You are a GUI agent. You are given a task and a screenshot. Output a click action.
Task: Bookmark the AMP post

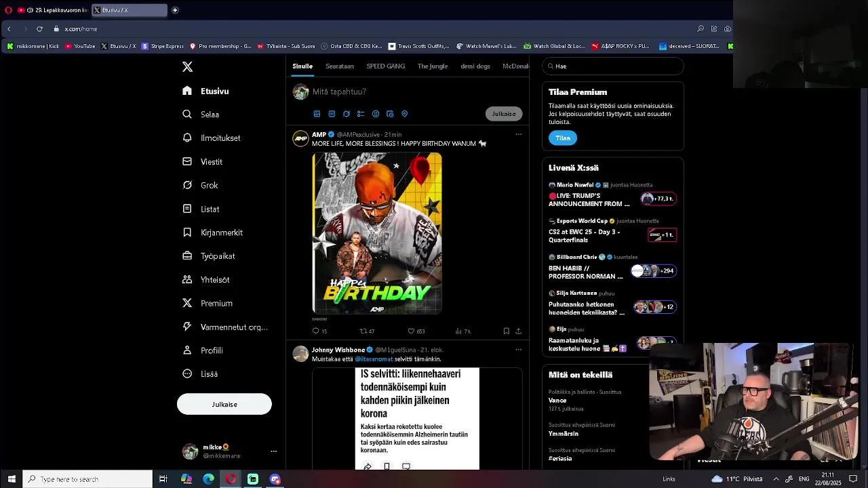pos(506,331)
